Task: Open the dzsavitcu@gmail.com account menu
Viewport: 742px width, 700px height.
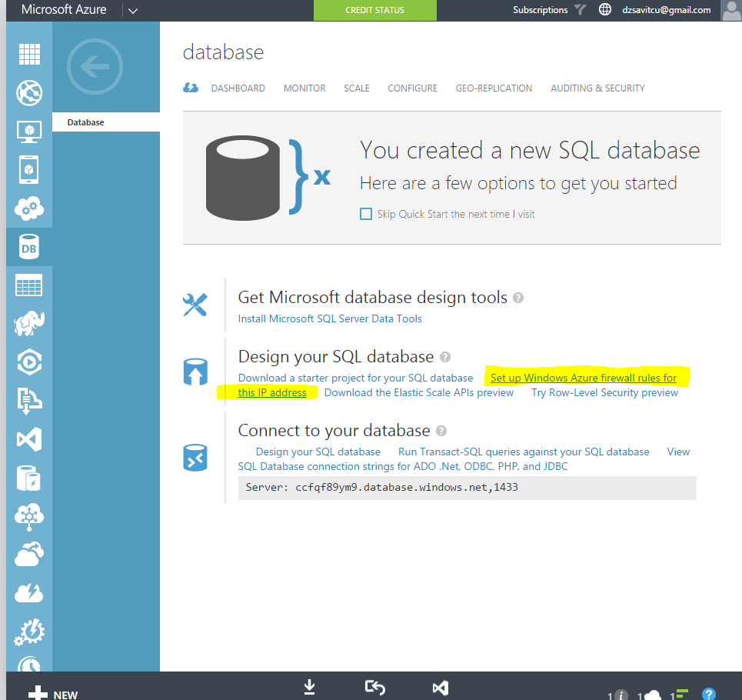Action: [x=667, y=10]
